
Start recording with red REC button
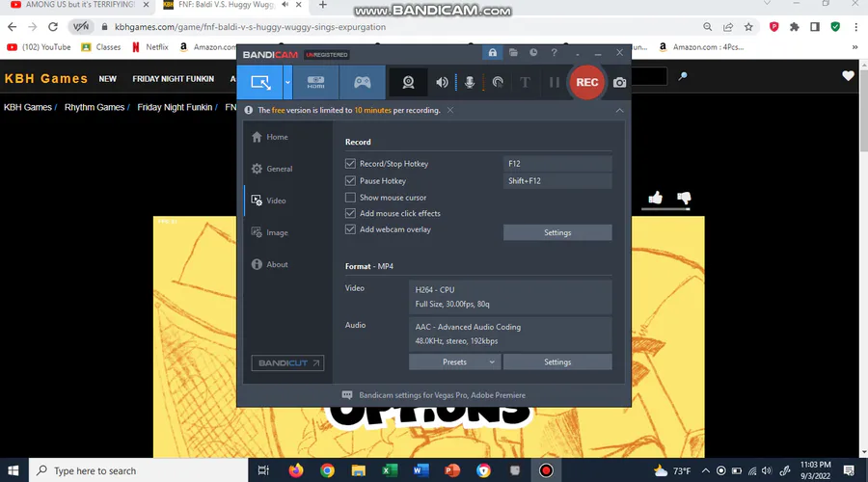586,83
